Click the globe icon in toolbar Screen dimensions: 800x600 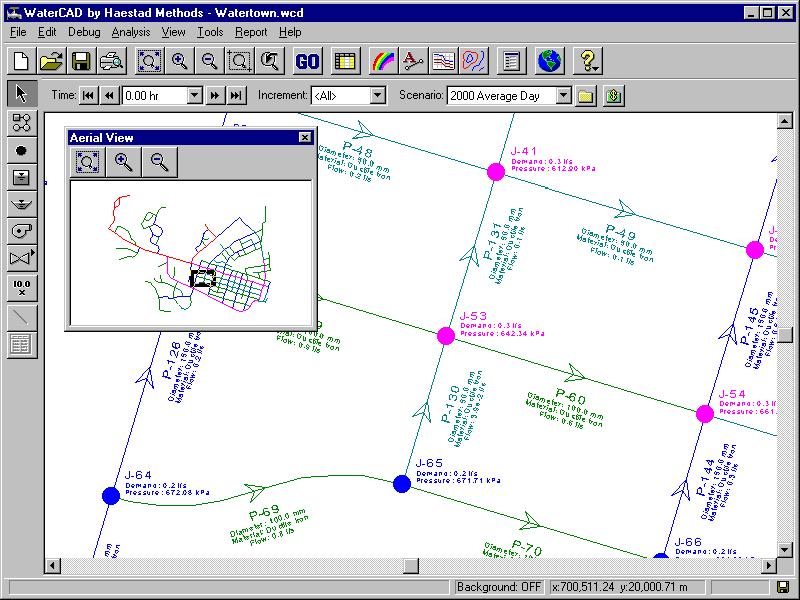549,61
